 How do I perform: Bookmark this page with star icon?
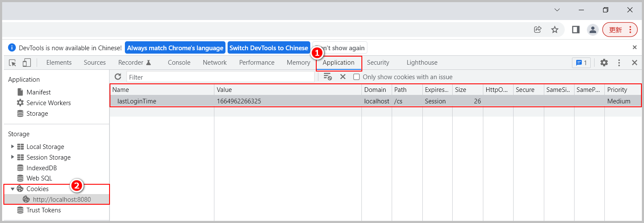click(x=554, y=29)
